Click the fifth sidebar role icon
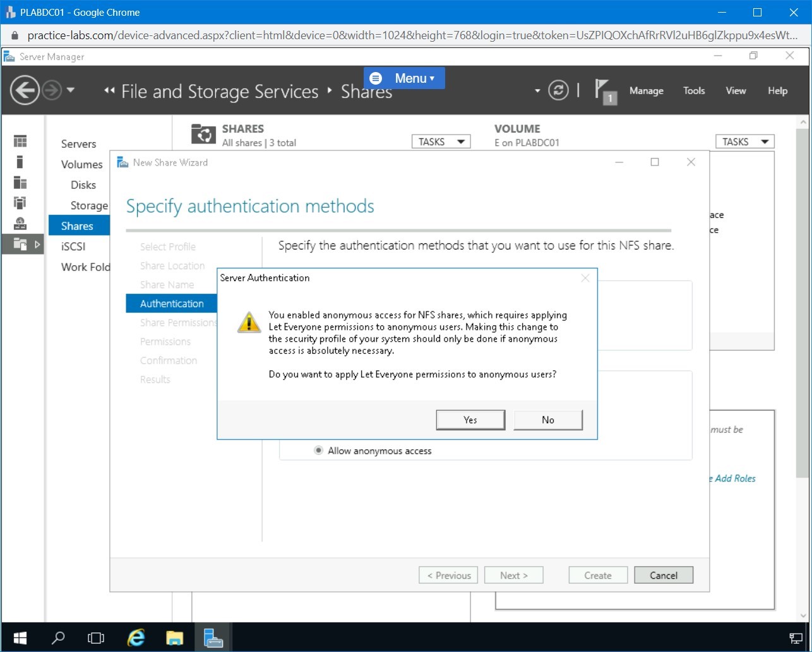The width and height of the screenshot is (812, 652). (20, 223)
